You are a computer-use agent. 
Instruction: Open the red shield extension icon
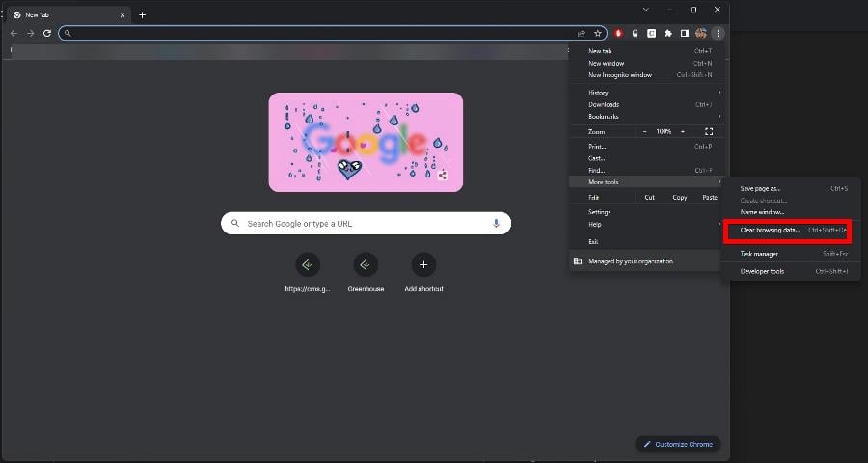point(619,33)
